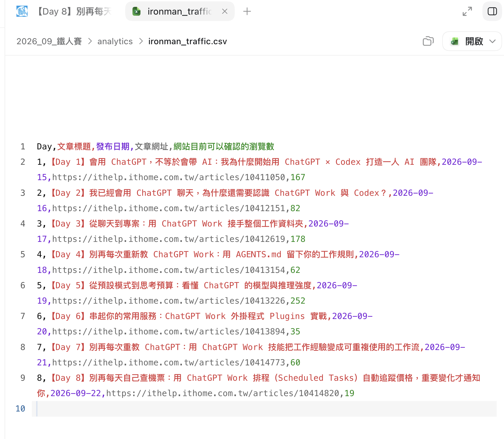The width and height of the screenshot is (504, 439).
Task: Click line number 9 in the gutter
Action: coord(23,378)
